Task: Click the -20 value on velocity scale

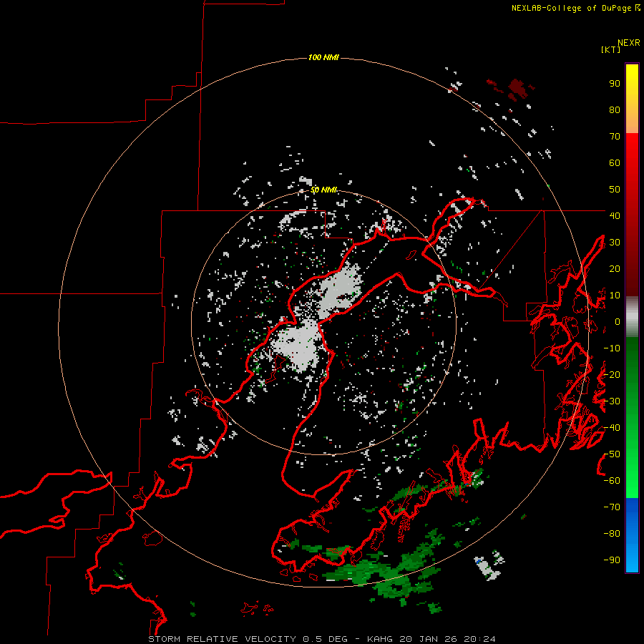Action: 612,374
